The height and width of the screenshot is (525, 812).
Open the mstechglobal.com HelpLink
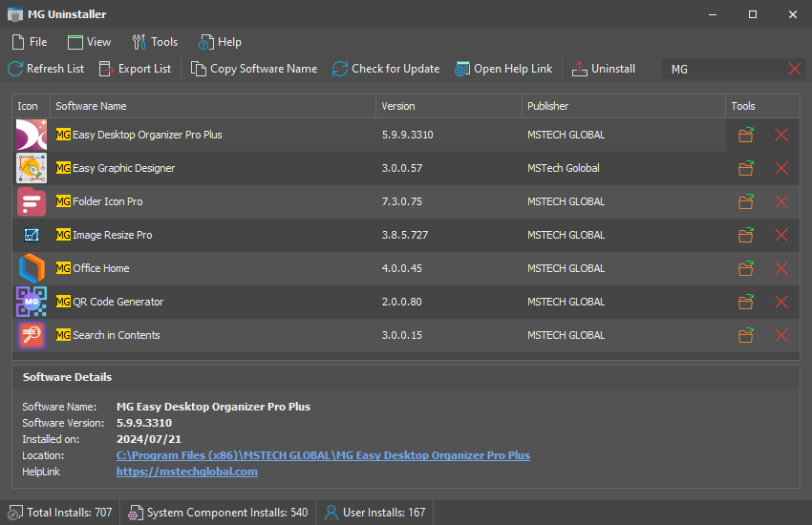tap(187, 472)
